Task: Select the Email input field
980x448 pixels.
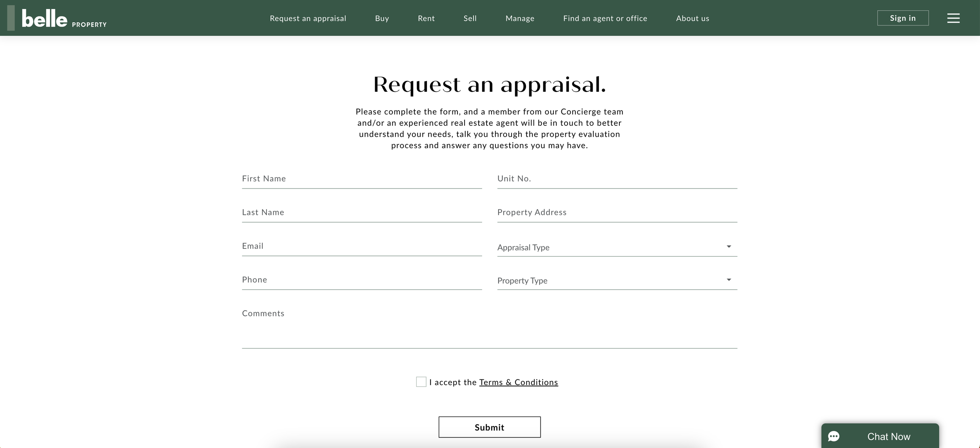Action: tap(361, 246)
